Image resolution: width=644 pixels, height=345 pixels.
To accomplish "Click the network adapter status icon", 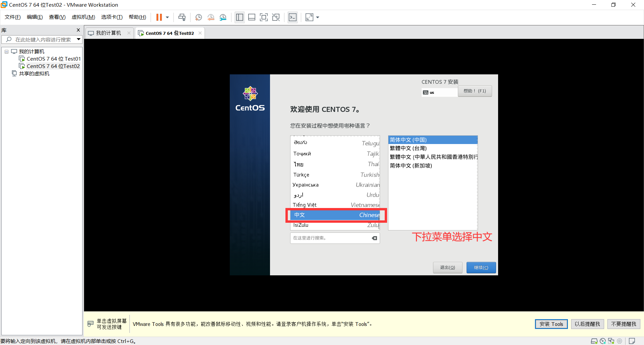I will (611, 341).
